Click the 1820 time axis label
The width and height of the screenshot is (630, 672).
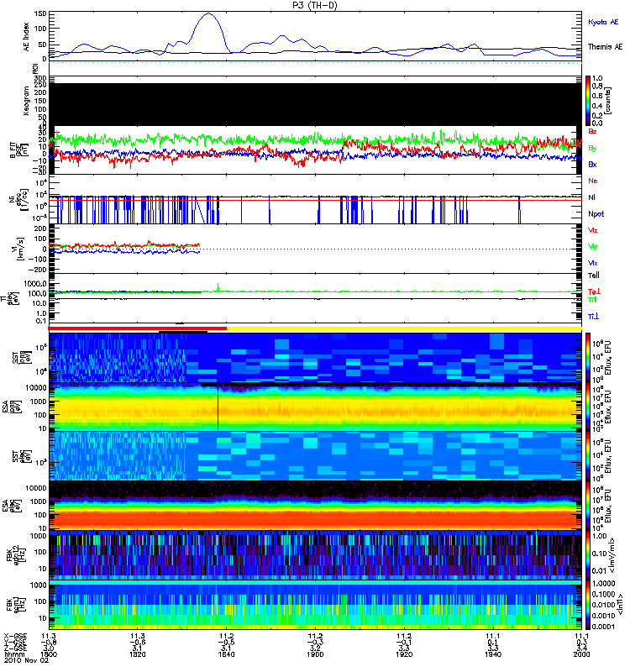click(x=137, y=654)
